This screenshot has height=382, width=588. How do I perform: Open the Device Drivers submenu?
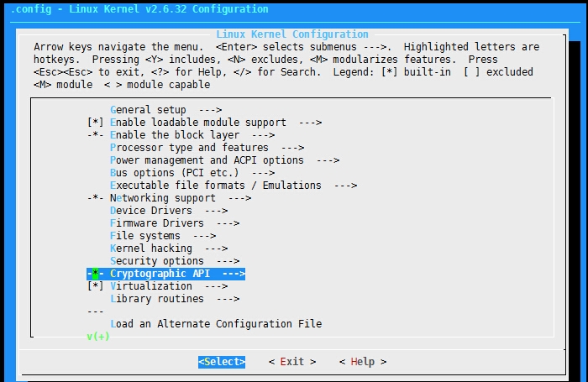169,211
